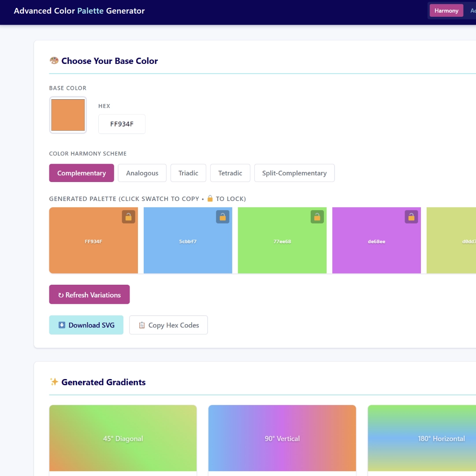Select the Complementary harmony scheme

(x=82, y=173)
